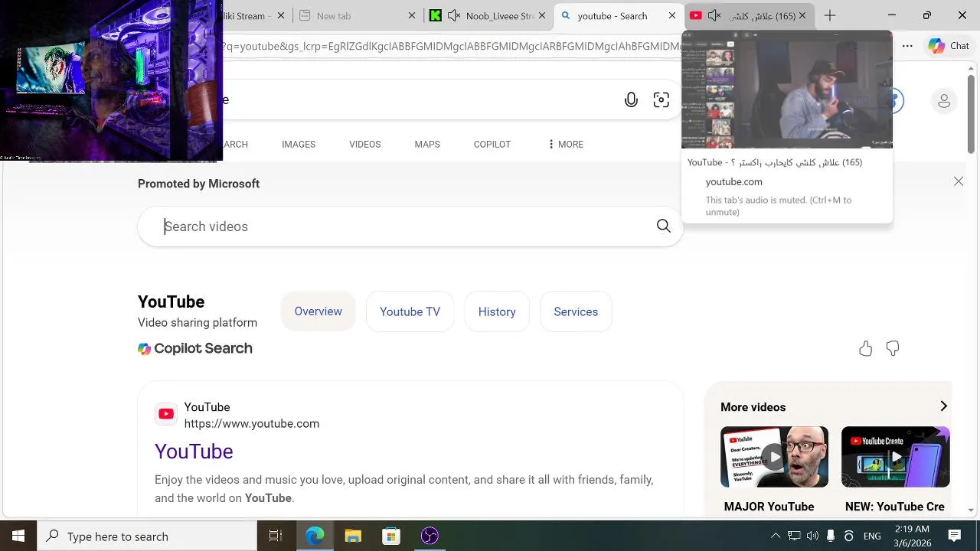Select the Overview pill

pos(318,311)
